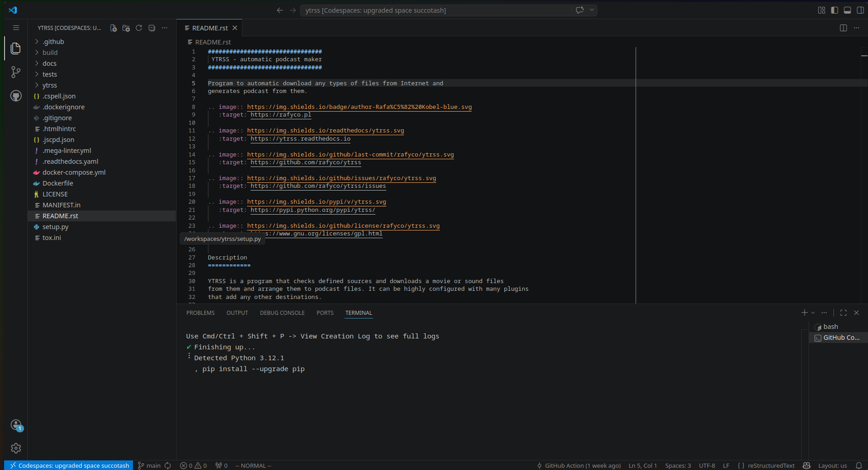Open the Source Control view
Viewport: 868px width, 470px height.
tap(16, 72)
